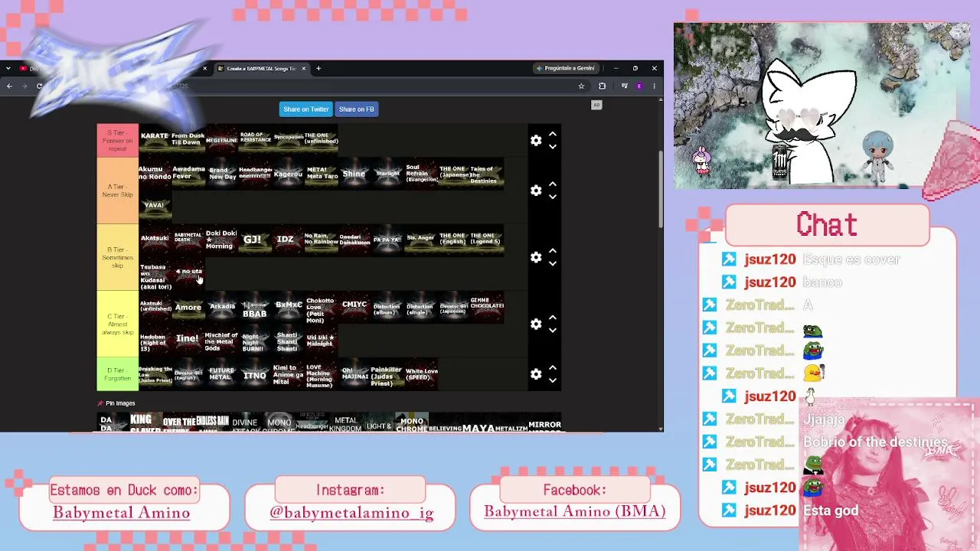Viewport: 980px width, 551px height.
Task: Select the Iine! song tile
Action: pyautogui.click(x=188, y=340)
